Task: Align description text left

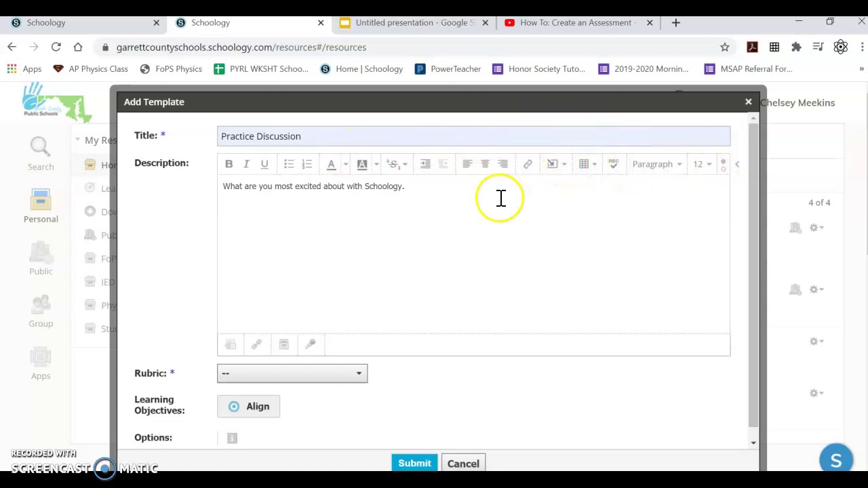Action: click(467, 164)
